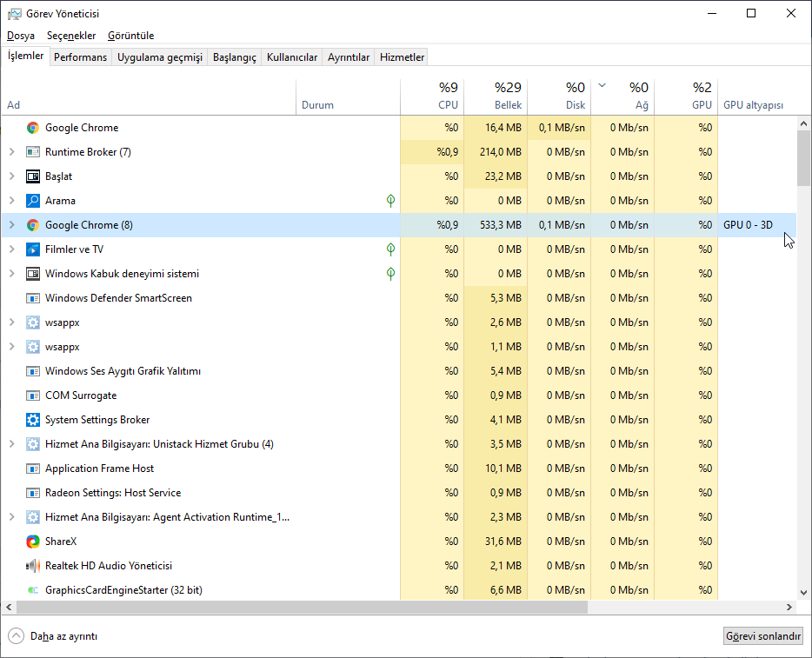This screenshot has height=658, width=812.
Task: Click the Application Frame Host icon
Action: pyautogui.click(x=33, y=469)
